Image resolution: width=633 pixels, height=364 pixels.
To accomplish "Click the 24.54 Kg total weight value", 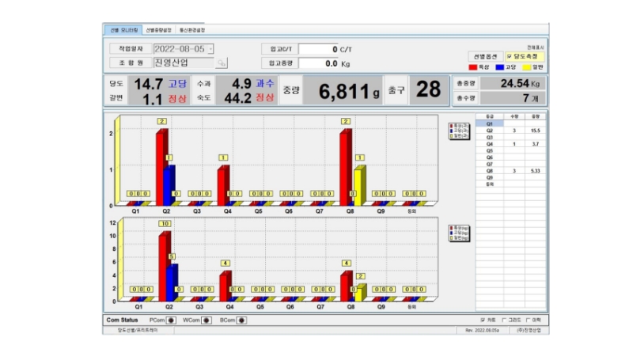I will click(x=512, y=84).
